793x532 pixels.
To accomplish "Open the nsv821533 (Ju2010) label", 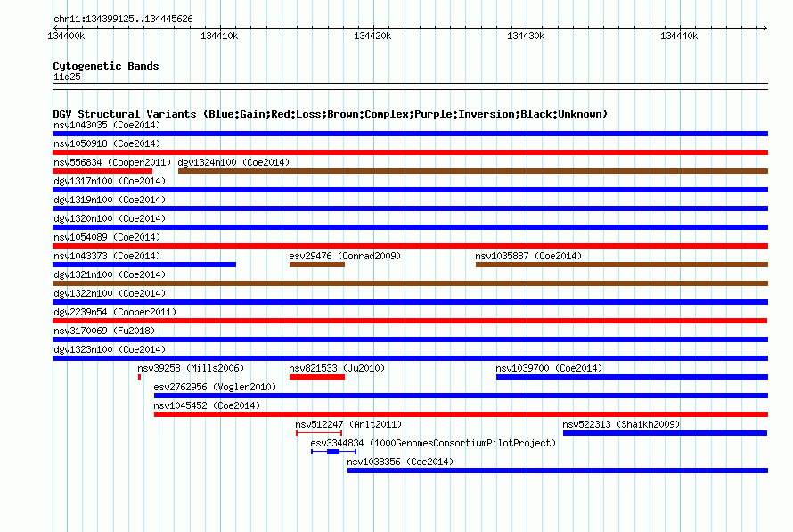I will pyautogui.click(x=337, y=368).
